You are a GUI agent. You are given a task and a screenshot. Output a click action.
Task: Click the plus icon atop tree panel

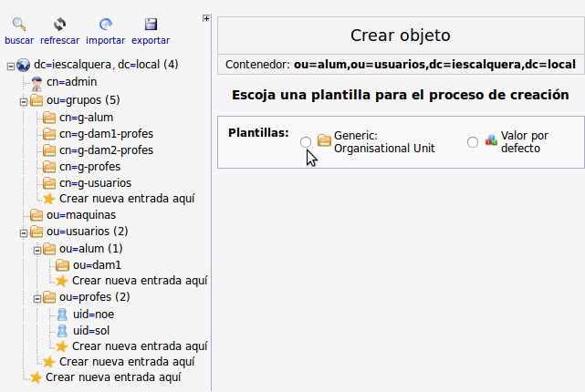pos(206,18)
